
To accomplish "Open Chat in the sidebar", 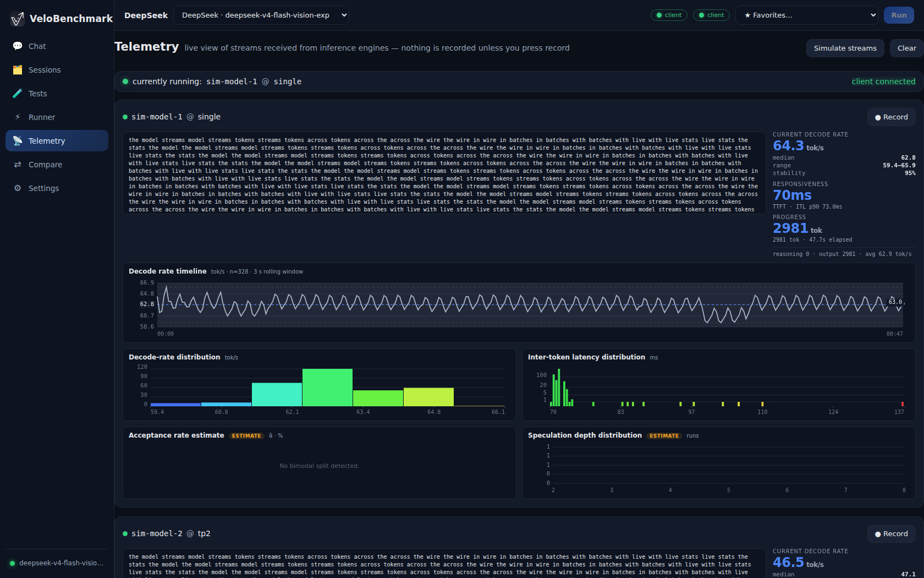I will [x=57, y=46].
